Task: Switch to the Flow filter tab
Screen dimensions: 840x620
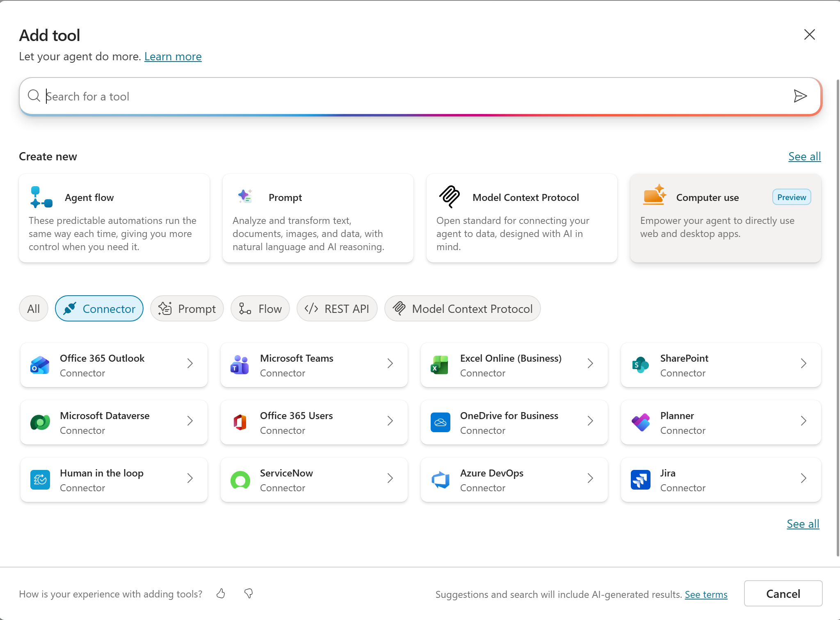Action: click(x=260, y=308)
